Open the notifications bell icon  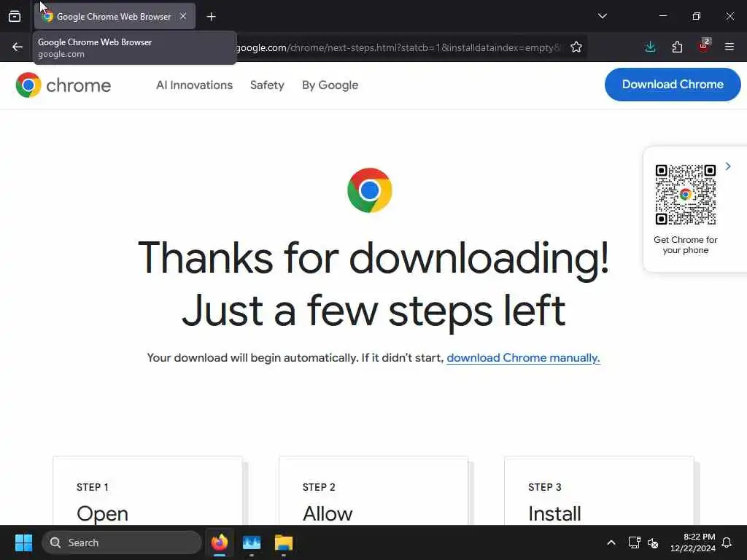coord(727,542)
